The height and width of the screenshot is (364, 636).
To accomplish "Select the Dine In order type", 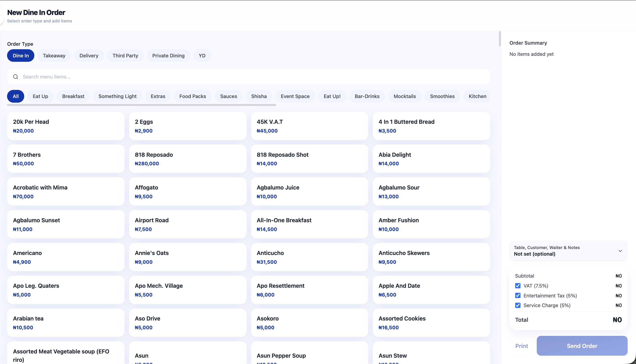I will pos(21,55).
